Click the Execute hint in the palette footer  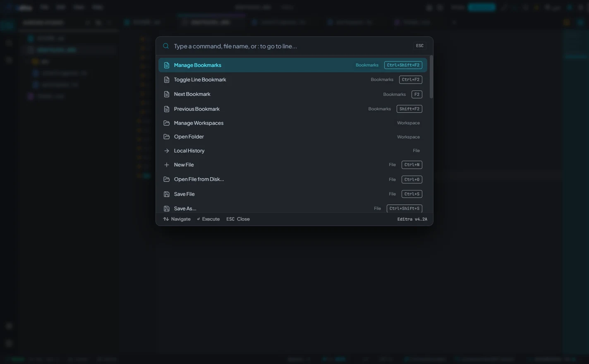[x=208, y=219]
